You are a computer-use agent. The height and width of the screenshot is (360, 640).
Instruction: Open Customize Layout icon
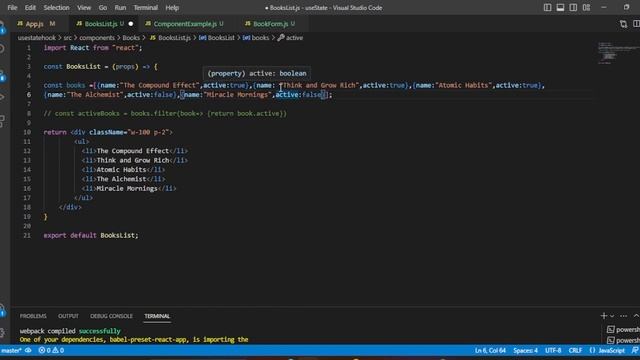pyautogui.click(x=586, y=7)
